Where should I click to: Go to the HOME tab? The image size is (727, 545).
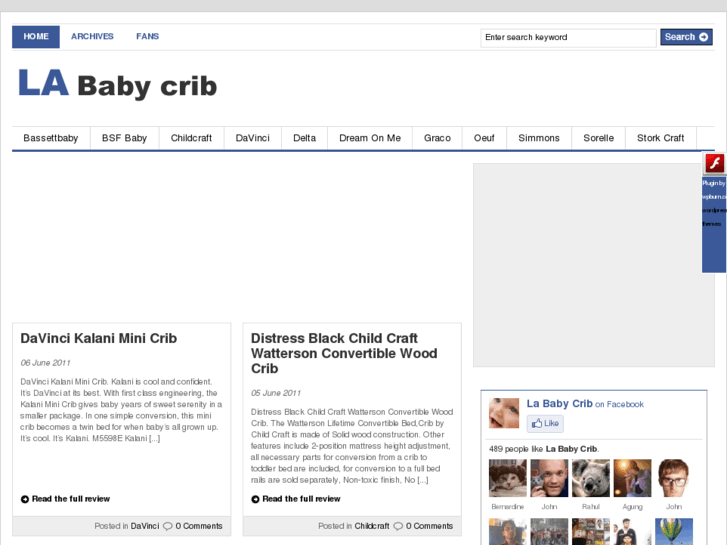[36, 37]
